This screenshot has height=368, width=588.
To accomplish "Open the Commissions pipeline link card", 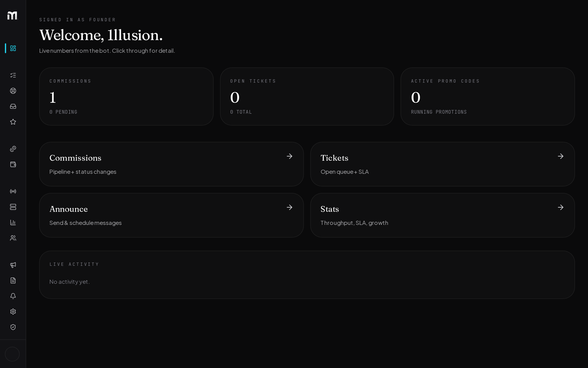I will (171, 164).
